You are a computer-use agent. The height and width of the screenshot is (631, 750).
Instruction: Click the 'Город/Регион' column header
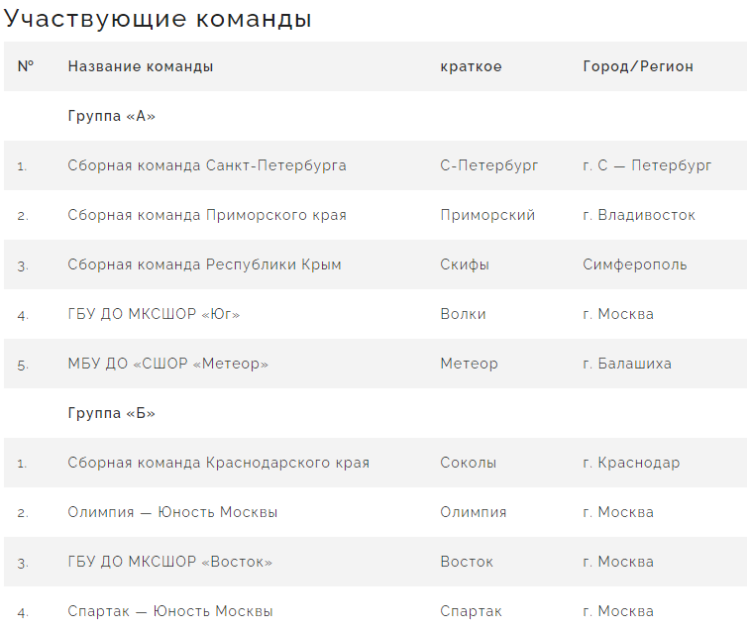pyautogui.click(x=638, y=67)
